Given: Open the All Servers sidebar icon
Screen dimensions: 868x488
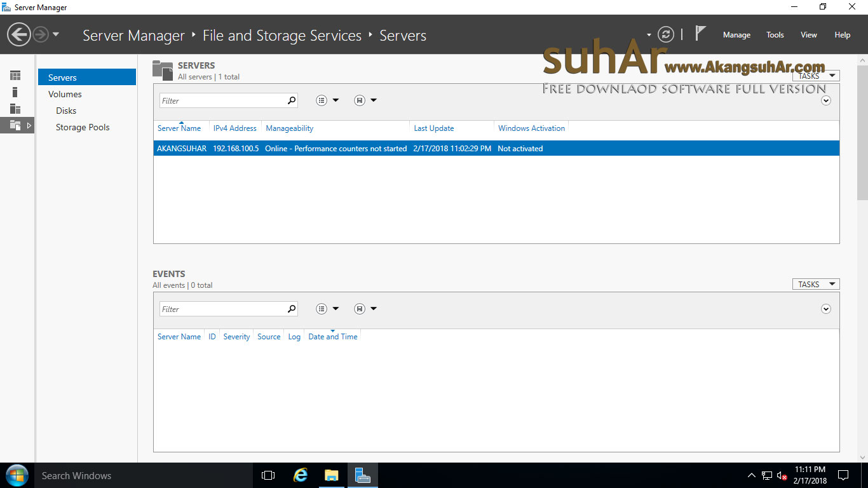Looking at the screenshot, I should (15, 109).
